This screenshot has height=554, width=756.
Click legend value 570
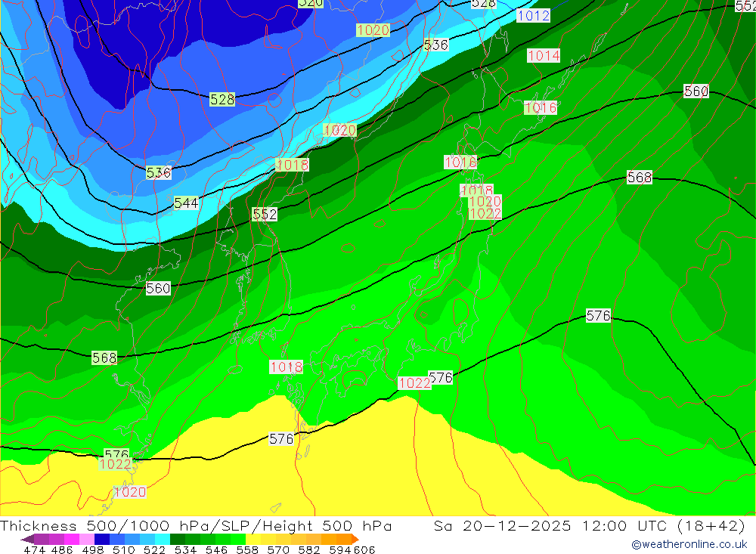[x=278, y=549]
